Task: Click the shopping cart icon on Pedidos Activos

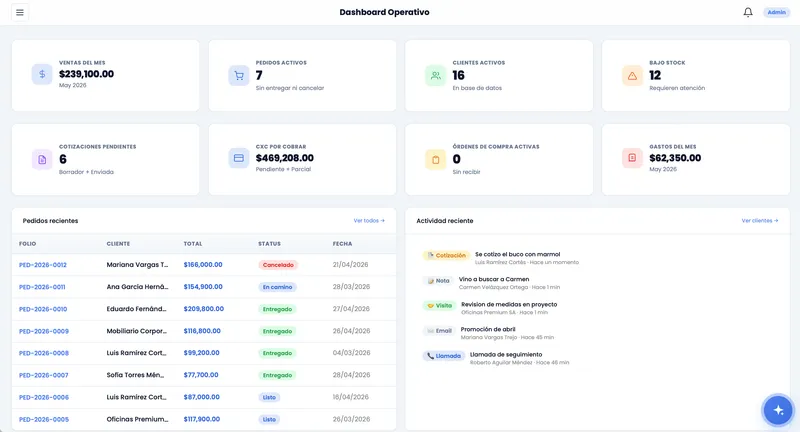Action: click(239, 76)
